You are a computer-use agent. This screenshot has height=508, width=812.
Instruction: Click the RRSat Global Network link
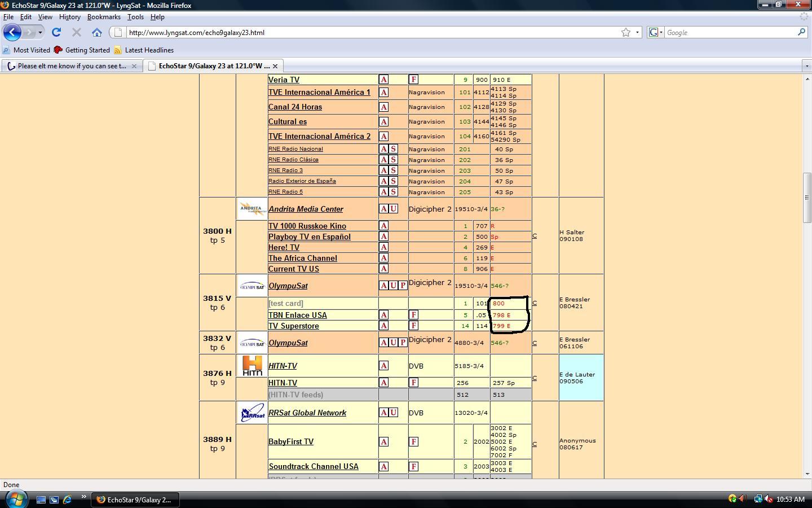pos(307,413)
